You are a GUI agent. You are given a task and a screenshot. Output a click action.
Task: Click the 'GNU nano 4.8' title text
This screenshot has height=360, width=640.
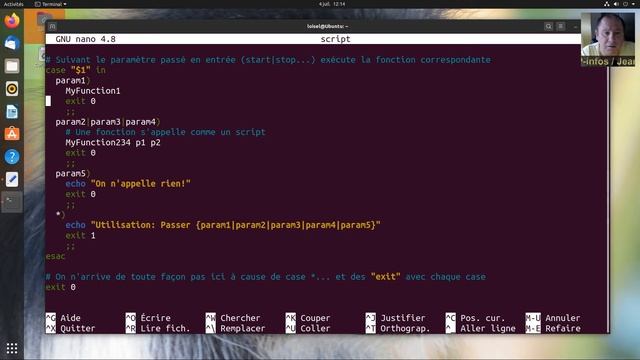85,39
